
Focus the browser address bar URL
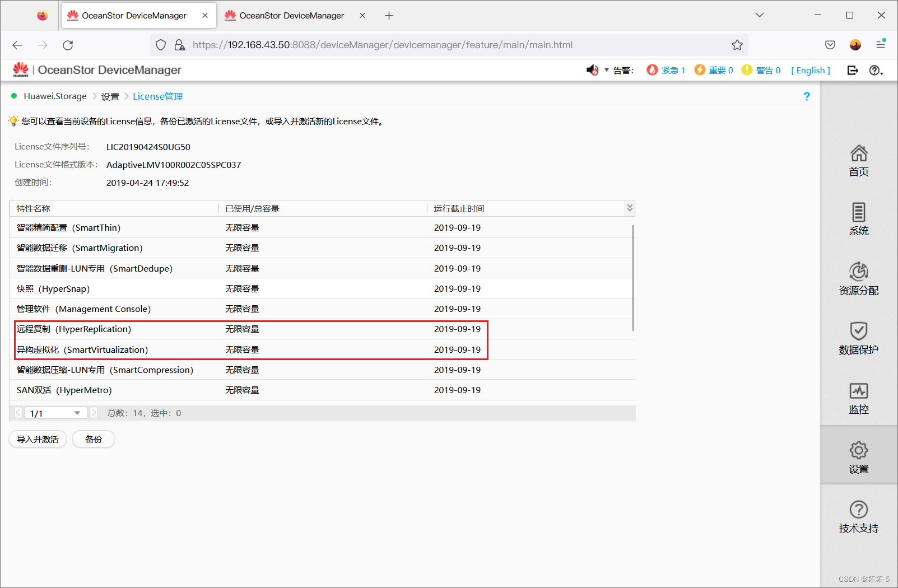pyautogui.click(x=382, y=45)
